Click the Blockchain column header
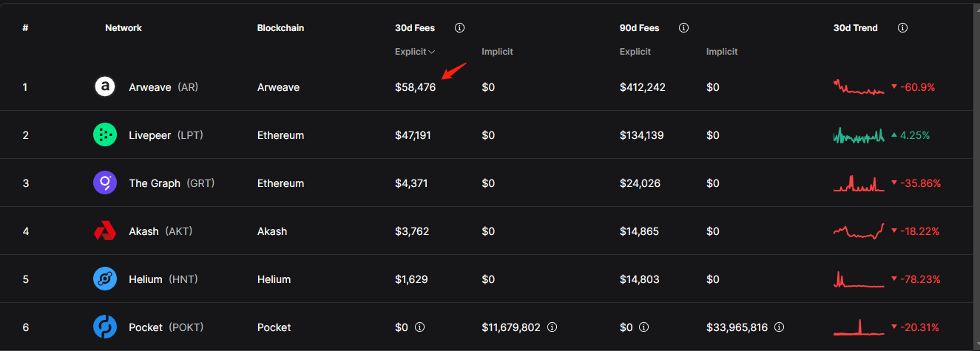Image resolution: width=980 pixels, height=351 pixels. 280,28
